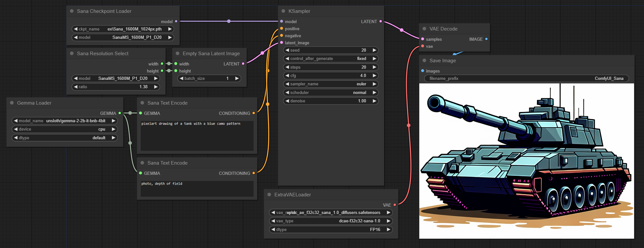Screen dimensions: 644x248
Task: Collapse the Gemma Loader node via title dot
Action: tap(12, 103)
